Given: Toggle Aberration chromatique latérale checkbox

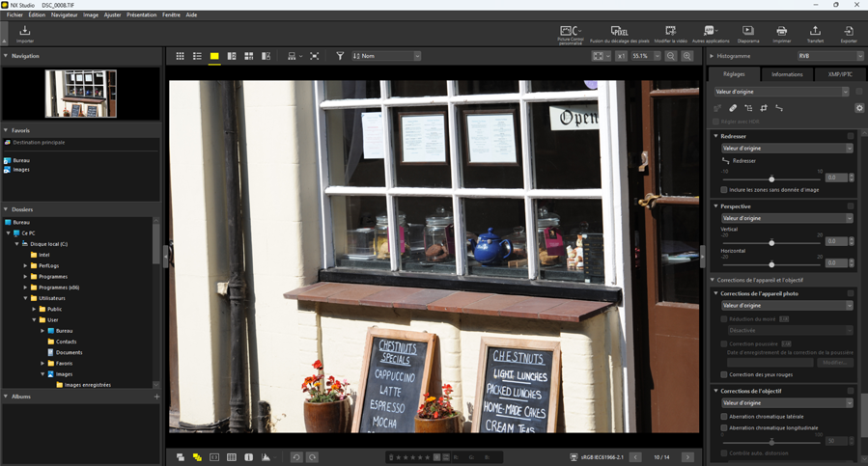Looking at the screenshot, I should (x=724, y=417).
